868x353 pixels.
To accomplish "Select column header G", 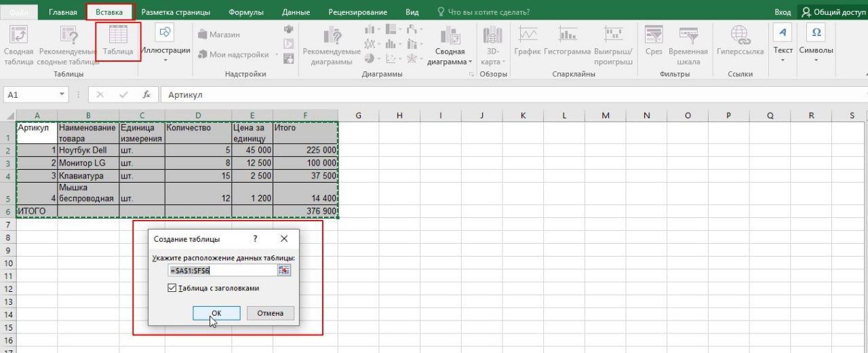I will (x=358, y=116).
